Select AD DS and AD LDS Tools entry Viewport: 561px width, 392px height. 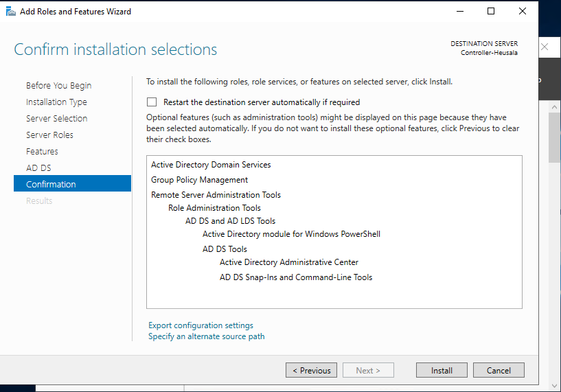click(x=231, y=221)
